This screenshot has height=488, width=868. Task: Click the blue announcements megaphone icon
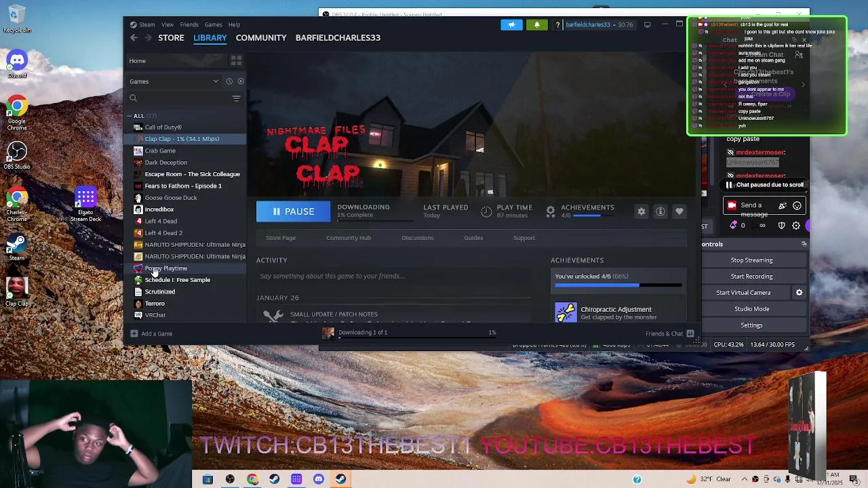coord(512,24)
